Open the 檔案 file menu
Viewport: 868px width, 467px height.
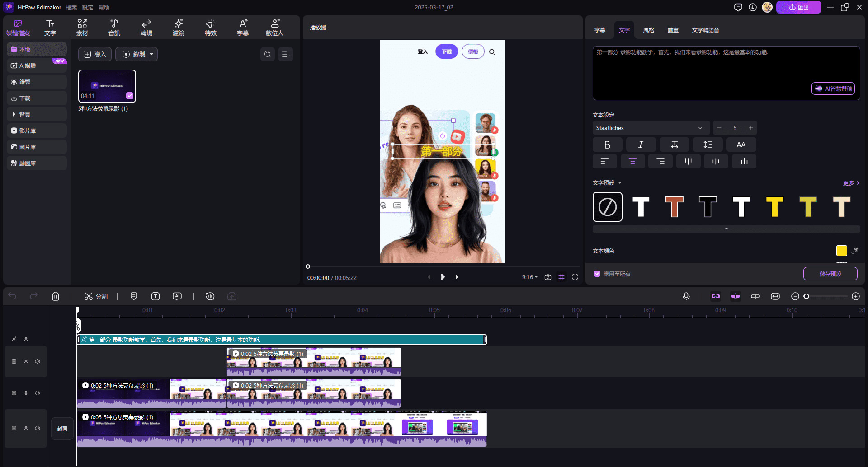click(x=71, y=7)
